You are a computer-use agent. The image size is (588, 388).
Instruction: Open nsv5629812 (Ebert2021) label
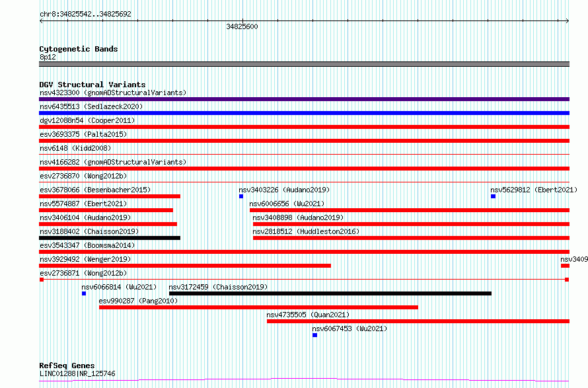[534, 190]
